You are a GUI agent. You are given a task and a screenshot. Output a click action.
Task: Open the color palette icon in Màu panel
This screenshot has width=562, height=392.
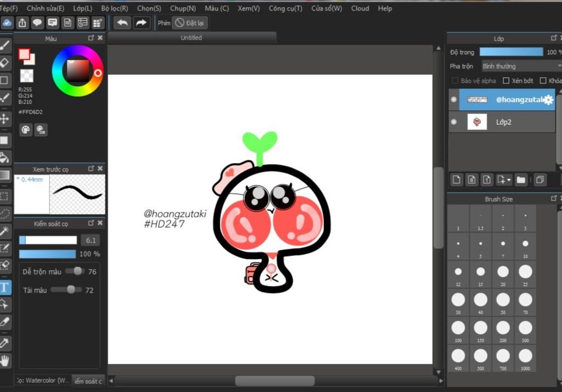pyautogui.click(x=25, y=130)
